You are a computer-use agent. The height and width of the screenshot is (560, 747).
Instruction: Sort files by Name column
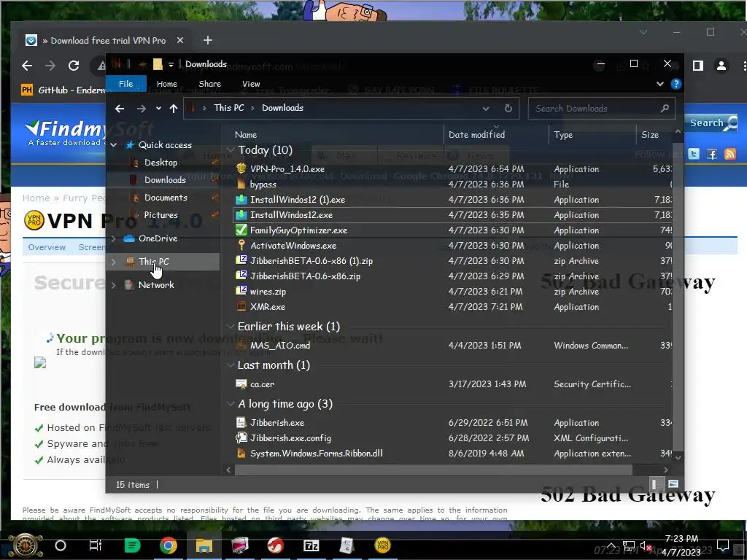[245, 135]
